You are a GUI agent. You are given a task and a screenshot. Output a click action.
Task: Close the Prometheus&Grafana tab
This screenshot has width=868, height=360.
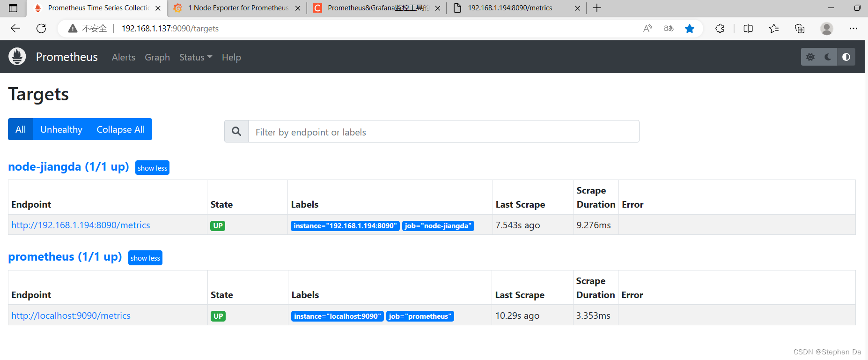438,8
